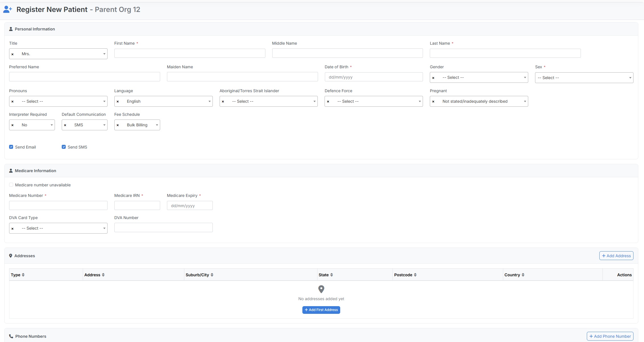Clear the Aboriginal/Torres Strait Islander x icon
This screenshot has width=644, height=342.
click(223, 102)
